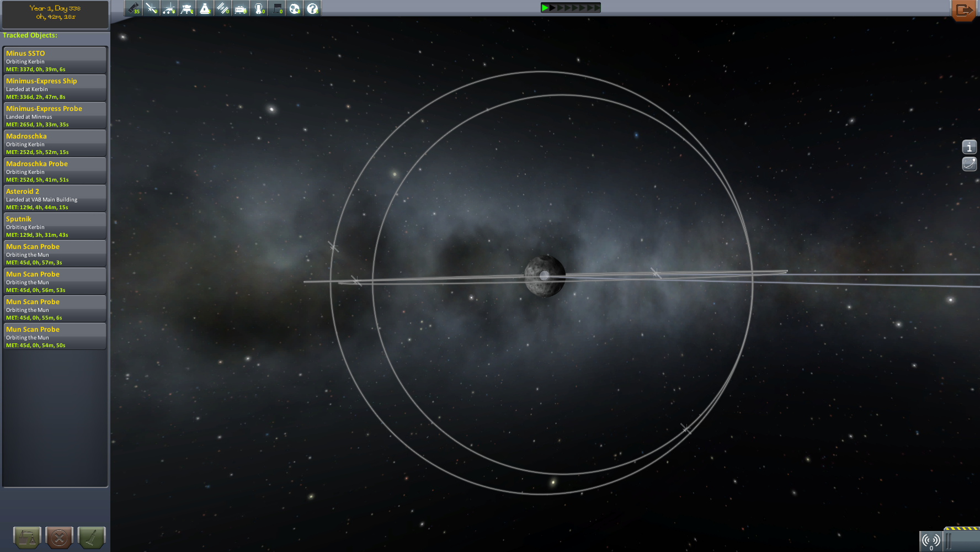Toggle the Rovers vessel filter
This screenshot has width=980, height=552.
click(169, 8)
